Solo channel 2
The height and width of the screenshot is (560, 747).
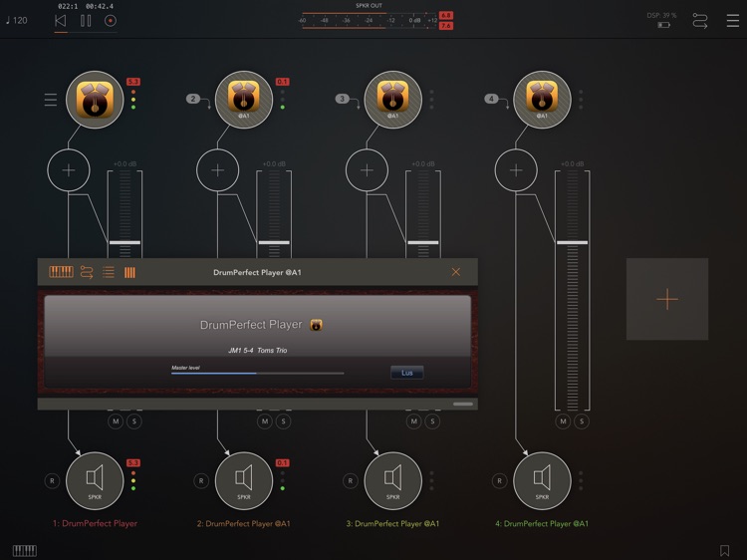tap(284, 421)
